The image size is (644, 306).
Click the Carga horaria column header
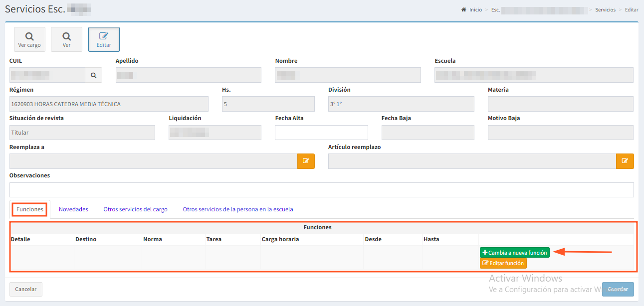point(280,239)
